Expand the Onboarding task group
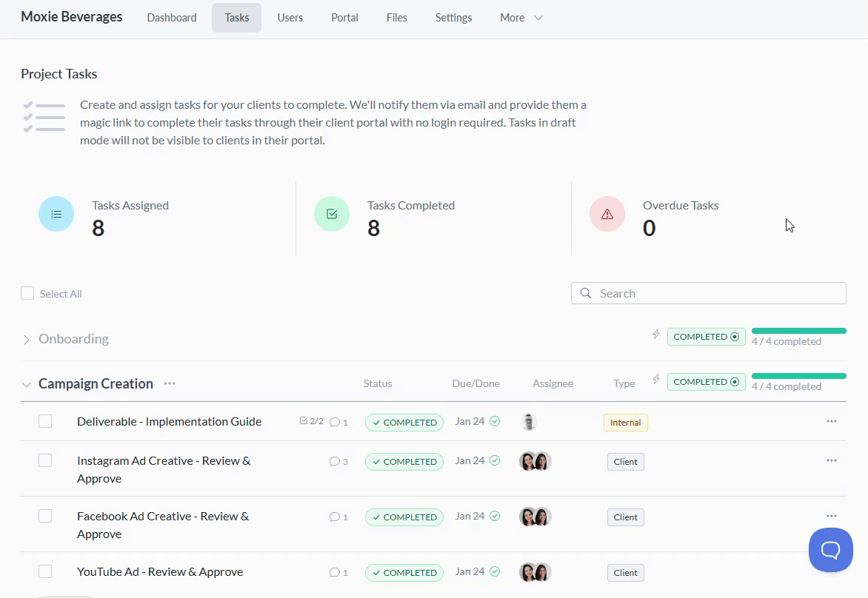This screenshot has height=598, width=868. click(27, 340)
